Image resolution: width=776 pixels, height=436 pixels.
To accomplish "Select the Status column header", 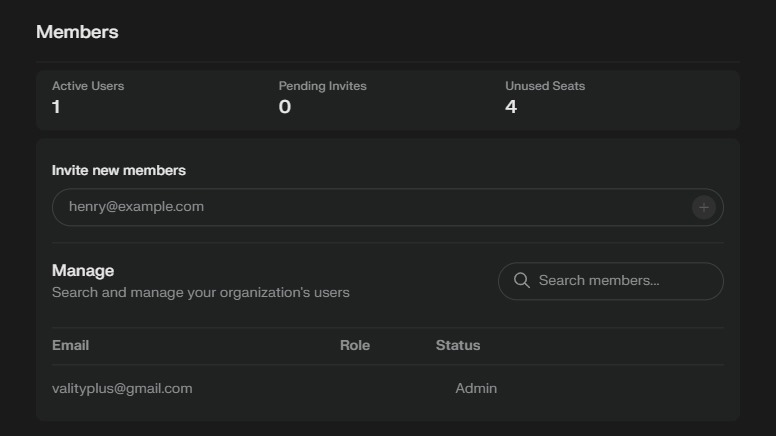I will [x=458, y=345].
